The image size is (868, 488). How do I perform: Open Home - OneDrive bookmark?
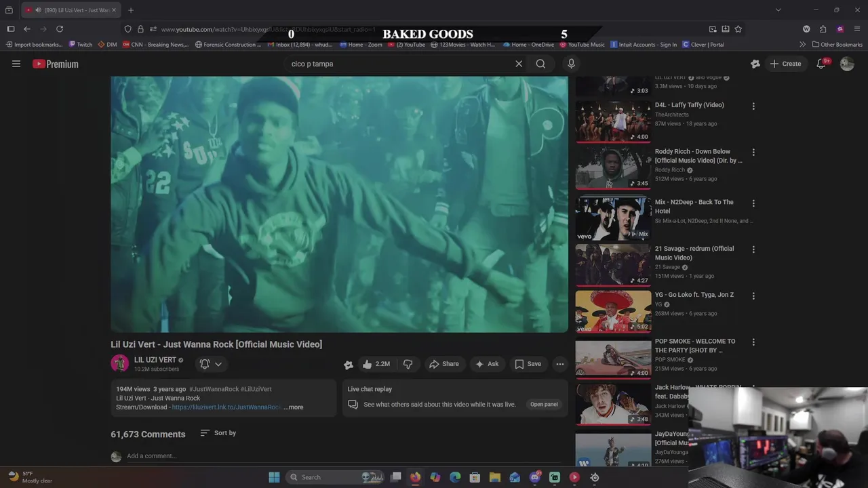tap(528, 45)
